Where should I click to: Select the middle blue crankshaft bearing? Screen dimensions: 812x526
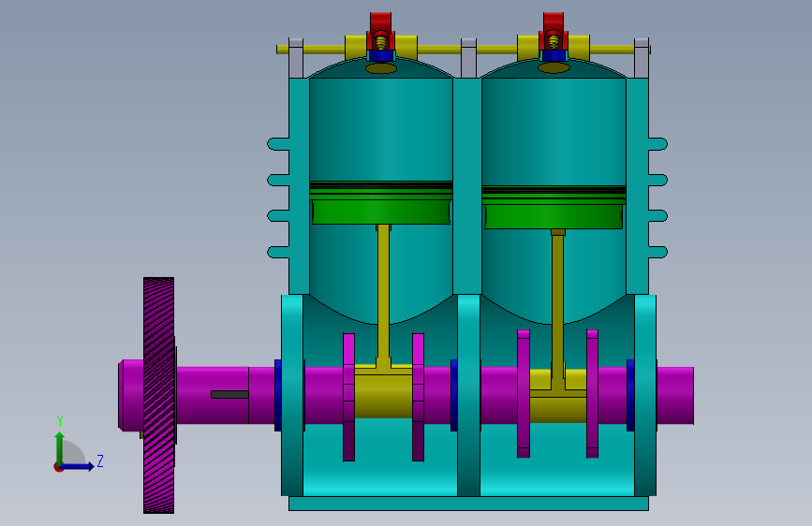[454, 395]
